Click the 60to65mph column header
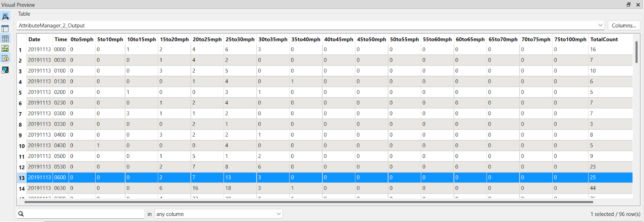644x222 pixels. point(470,39)
